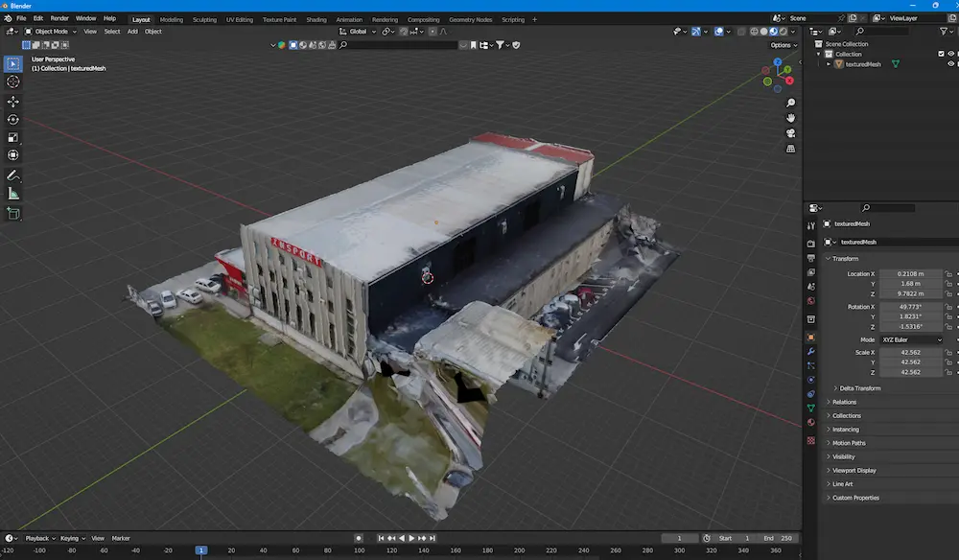This screenshot has height=560, width=959.
Task: Expand the Delta Transform section
Action: [x=859, y=388]
